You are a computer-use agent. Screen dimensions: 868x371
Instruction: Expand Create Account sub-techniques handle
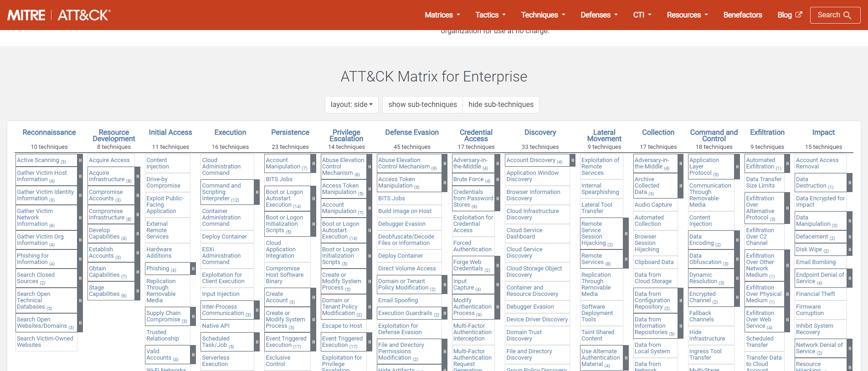313,297
